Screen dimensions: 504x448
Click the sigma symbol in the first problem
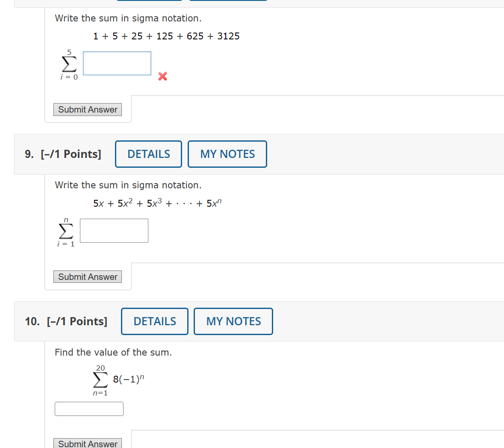point(68,64)
